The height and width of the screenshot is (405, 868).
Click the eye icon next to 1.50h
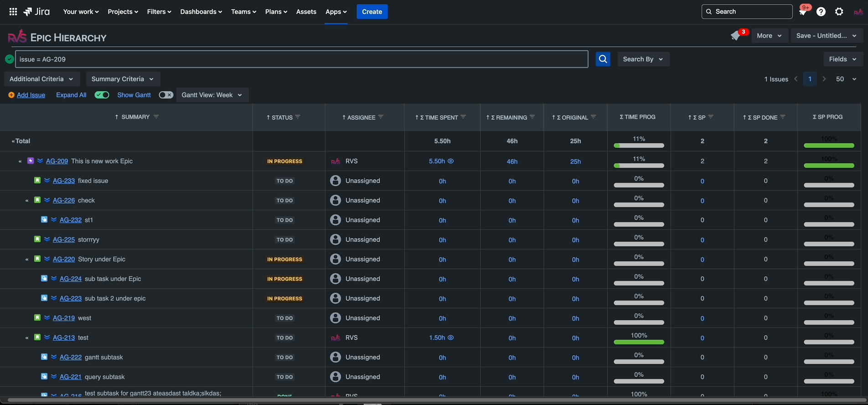tap(450, 337)
